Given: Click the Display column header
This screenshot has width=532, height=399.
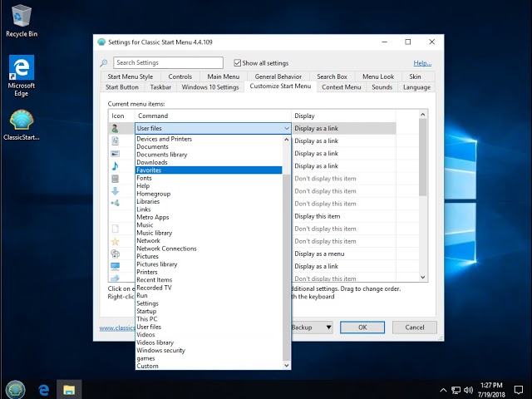Looking at the screenshot, I should pos(343,116).
